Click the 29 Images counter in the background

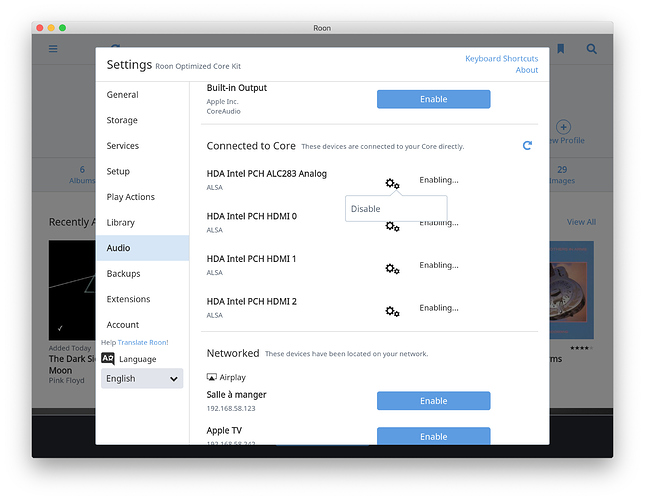pyautogui.click(x=562, y=175)
